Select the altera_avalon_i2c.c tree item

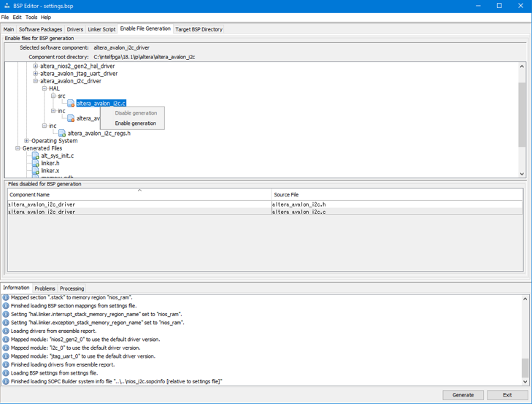tap(101, 103)
